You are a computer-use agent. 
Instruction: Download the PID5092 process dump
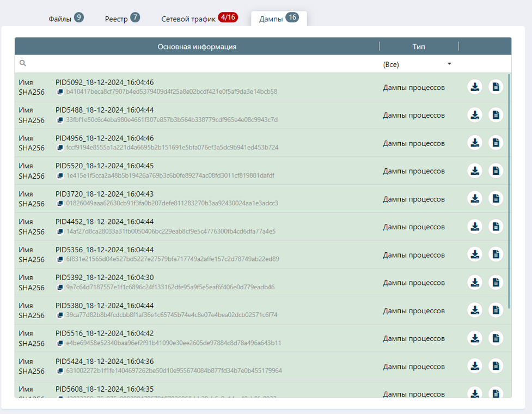[x=475, y=87]
